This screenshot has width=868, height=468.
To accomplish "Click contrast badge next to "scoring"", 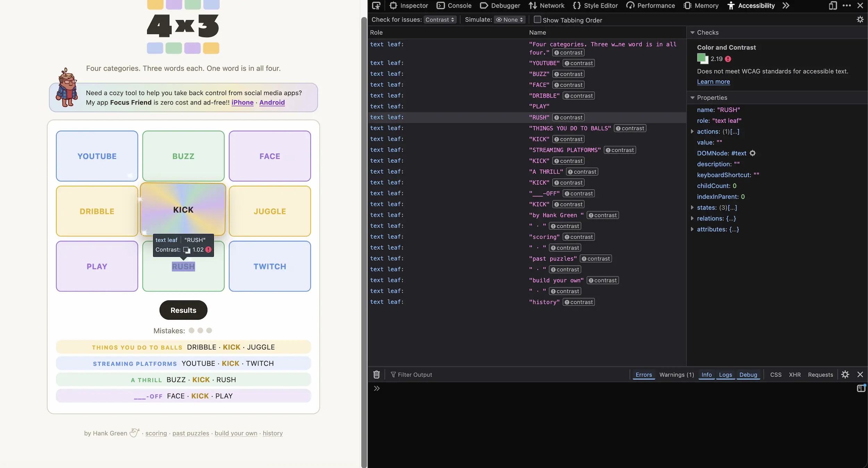I will point(579,237).
